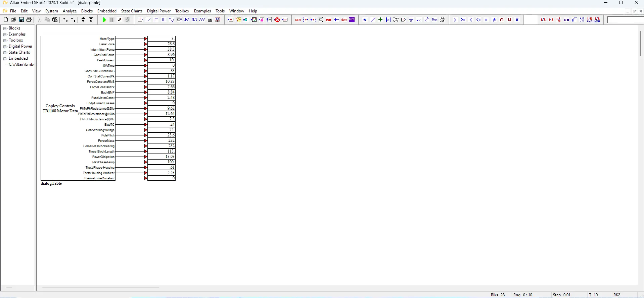
Task: Insert a power block (x to the n)
Action: [x=427, y=20]
